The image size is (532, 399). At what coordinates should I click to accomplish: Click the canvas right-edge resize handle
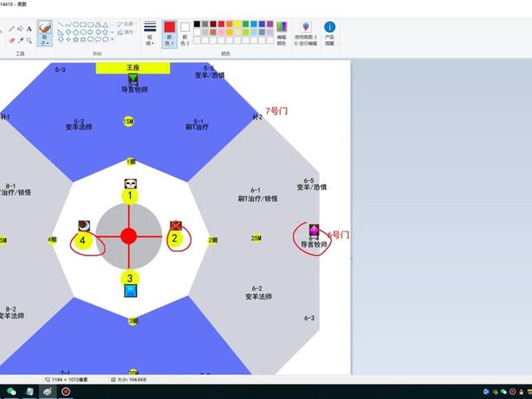(351, 258)
